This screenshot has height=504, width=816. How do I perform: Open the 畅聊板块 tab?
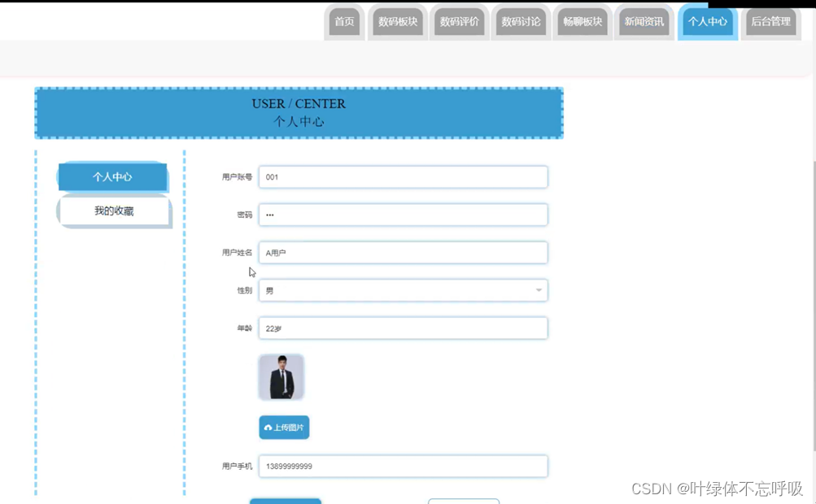click(583, 22)
